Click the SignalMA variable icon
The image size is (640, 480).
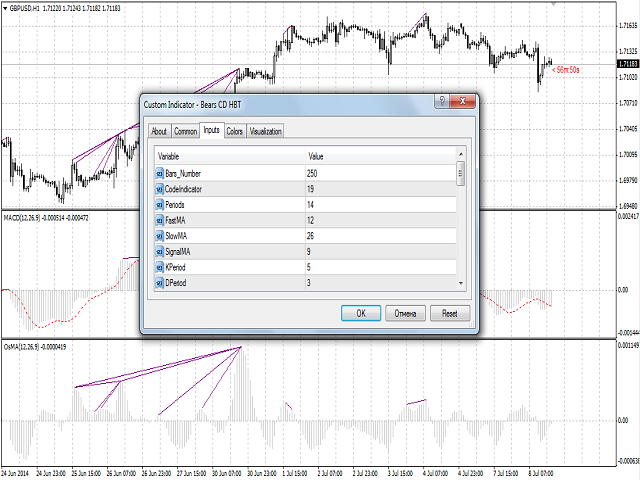coord(159,252)
